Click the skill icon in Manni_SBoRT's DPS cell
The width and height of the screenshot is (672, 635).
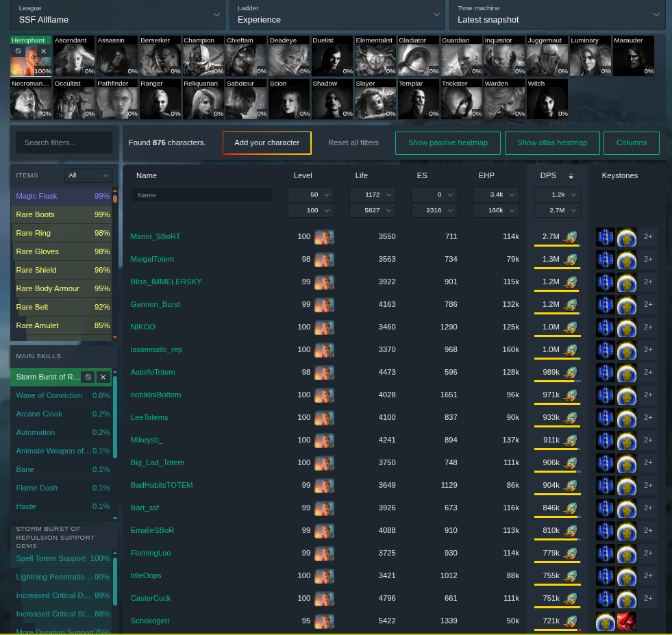571,236
